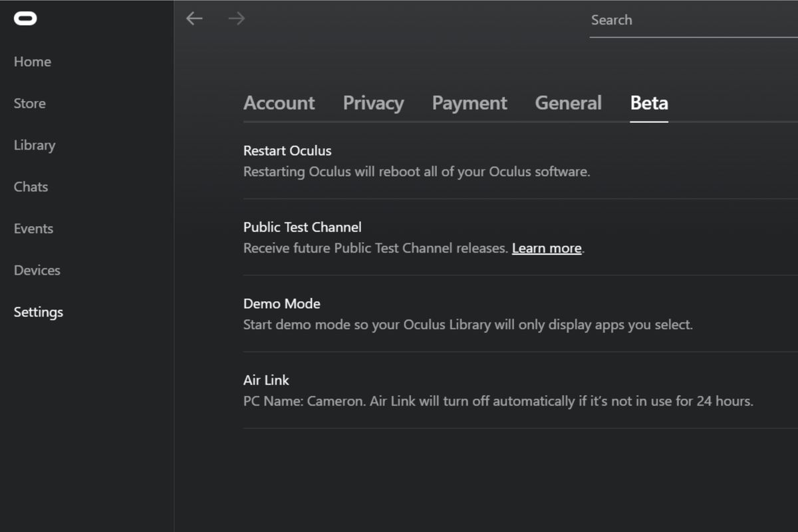Select the Beta tab
This screenshot has height=532, width=798.
(649, 103)
